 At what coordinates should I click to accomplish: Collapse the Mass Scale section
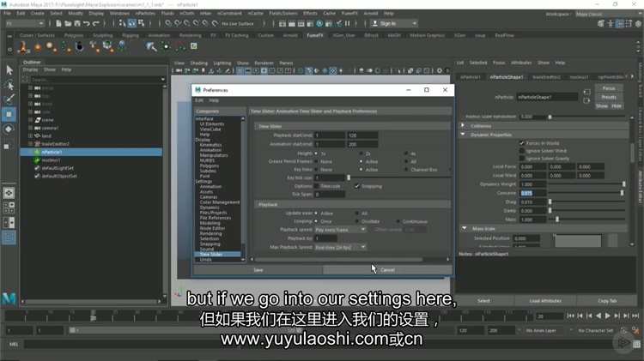pos(465,228)
